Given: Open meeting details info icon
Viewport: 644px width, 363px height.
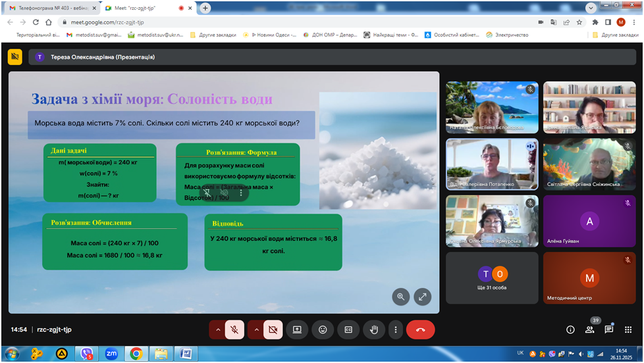Looking at the screenshot, I should click(x=570, y=329).
